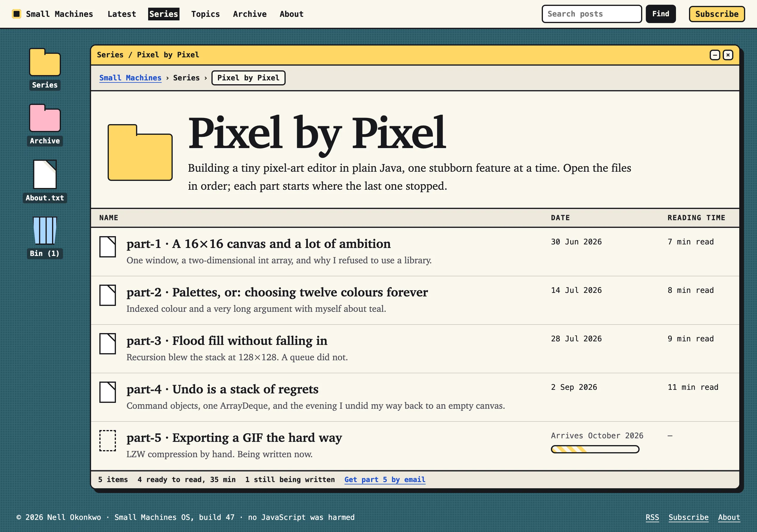Click the file icon for part-3

tap(107, 343)
